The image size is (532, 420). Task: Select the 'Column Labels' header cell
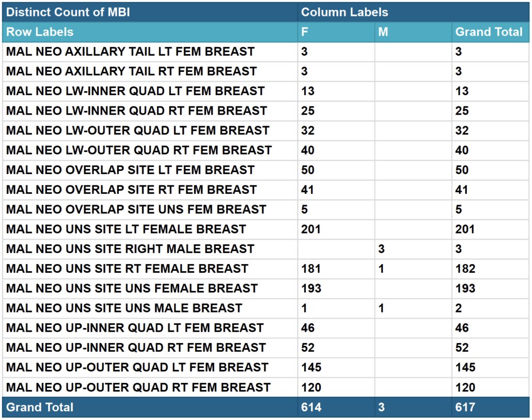[x=345, y=12]
